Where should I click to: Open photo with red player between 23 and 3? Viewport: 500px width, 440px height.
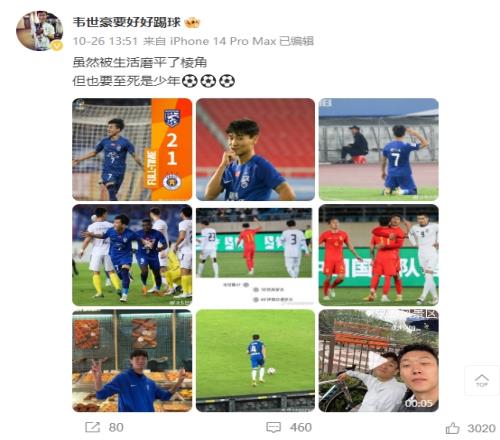point(255,255)
